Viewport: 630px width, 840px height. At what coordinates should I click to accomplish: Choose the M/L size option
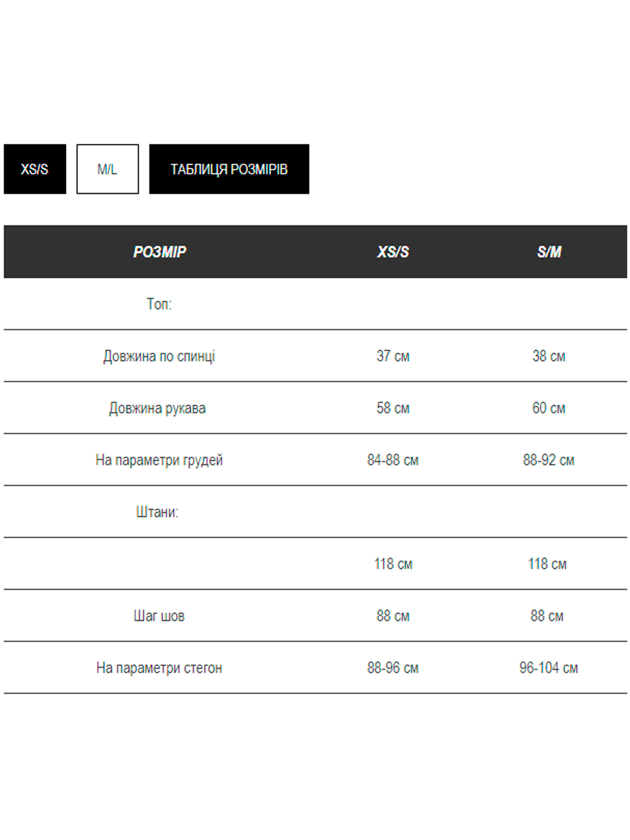[107, 169]
